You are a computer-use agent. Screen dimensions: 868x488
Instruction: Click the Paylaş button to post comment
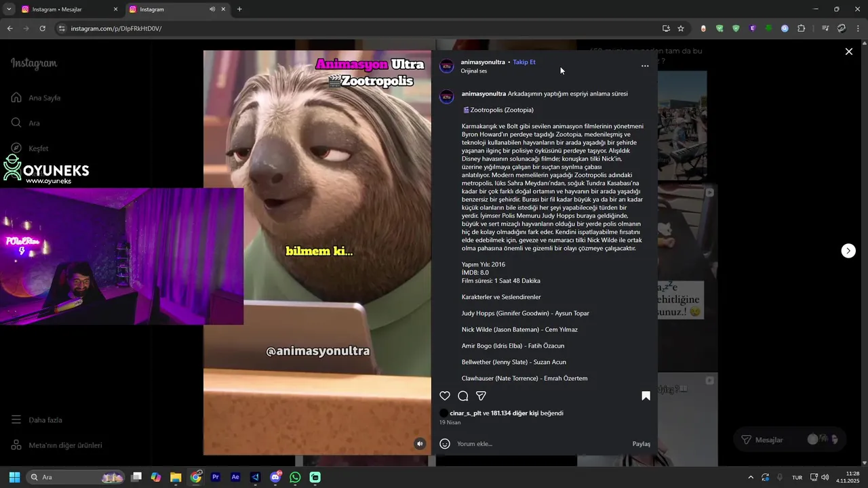(x=642, y=444)
